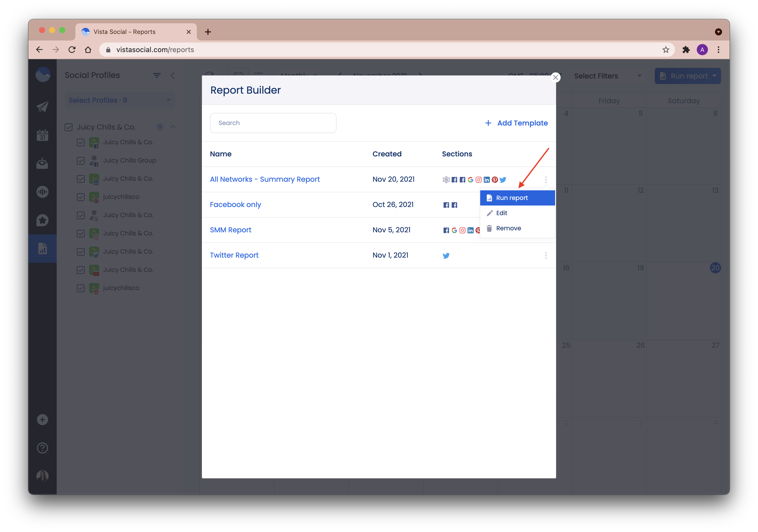This screenshot has height=532, width=758.
Task: Click the Google icon in SMM Report row
Action: click(x=454, y=230)
